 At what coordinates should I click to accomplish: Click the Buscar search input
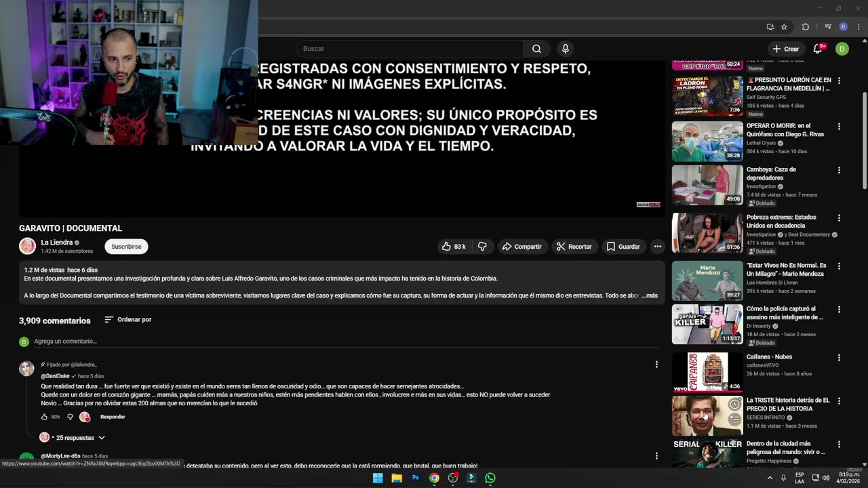coord(409,49)
